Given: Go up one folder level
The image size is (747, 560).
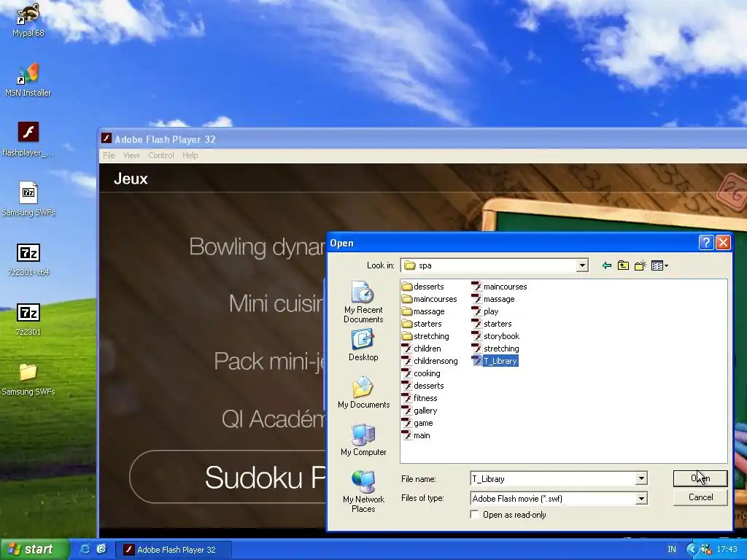Looking at the screenshot, I should pos(623,265).
